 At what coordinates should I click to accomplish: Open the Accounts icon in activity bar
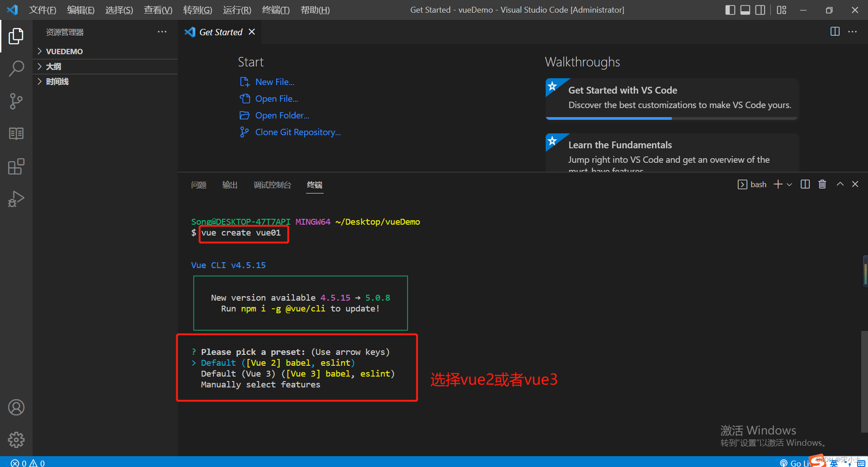coord(16,407)
